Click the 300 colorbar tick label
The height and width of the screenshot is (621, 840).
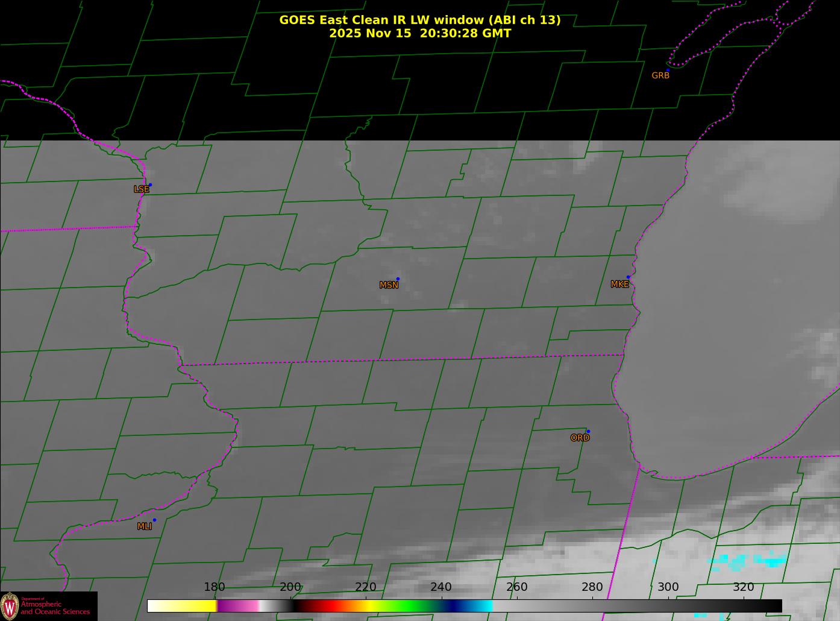(668, 587)
